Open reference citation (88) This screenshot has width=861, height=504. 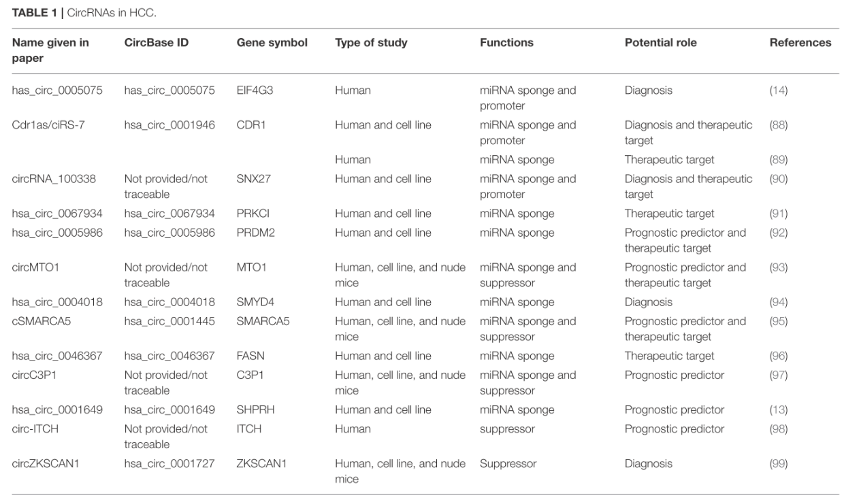pos(779,125)
